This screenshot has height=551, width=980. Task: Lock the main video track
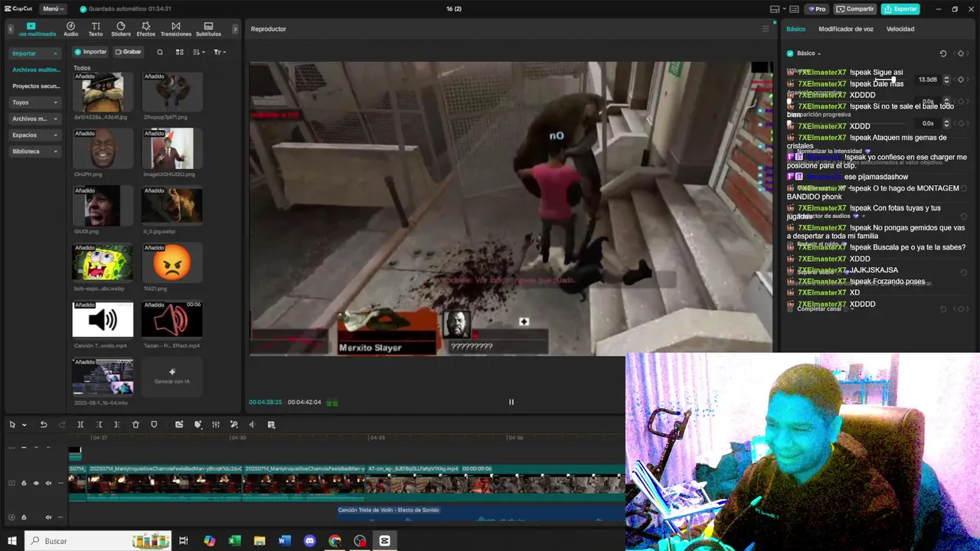24,483
